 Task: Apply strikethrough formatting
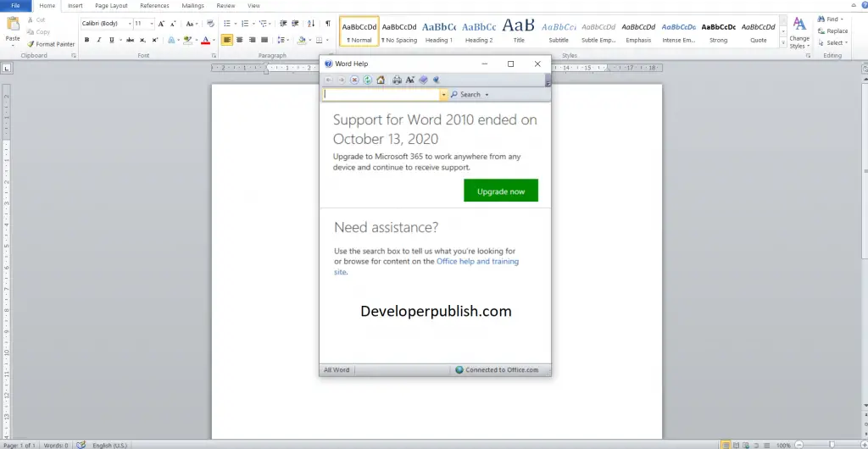(130, 40)
